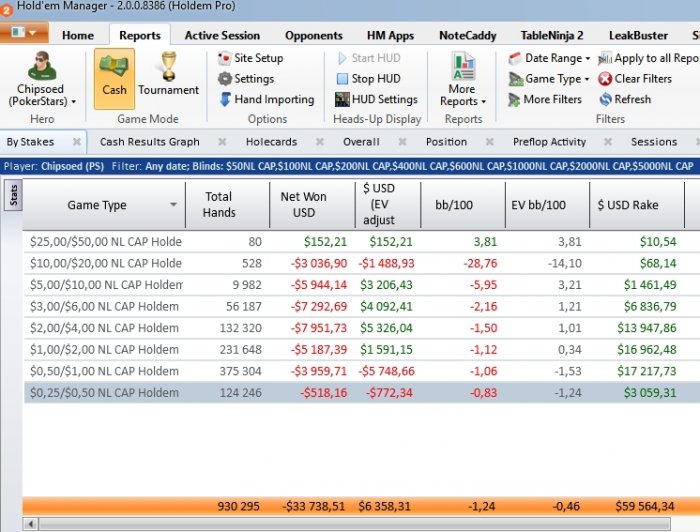Select $0,25/$0,50 NL CAP row

click(362, 393)
